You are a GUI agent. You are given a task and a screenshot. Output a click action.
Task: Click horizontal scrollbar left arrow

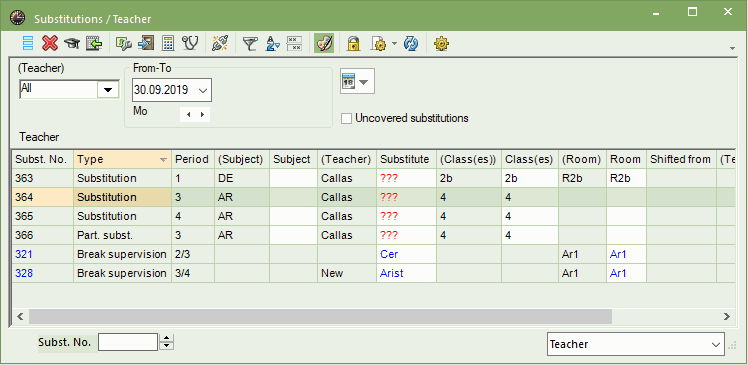(x=20, y=316)
